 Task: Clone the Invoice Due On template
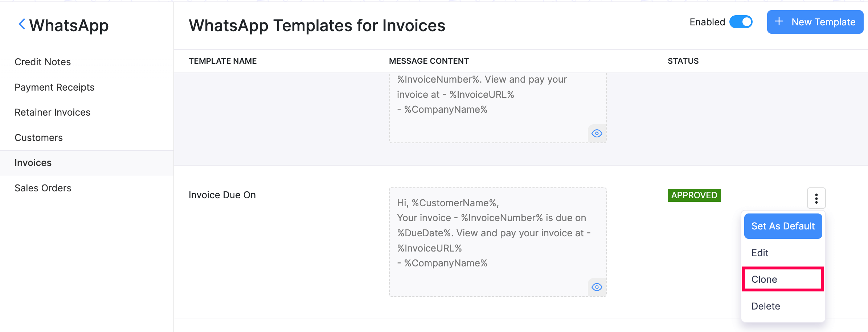(x=764, y=279)
